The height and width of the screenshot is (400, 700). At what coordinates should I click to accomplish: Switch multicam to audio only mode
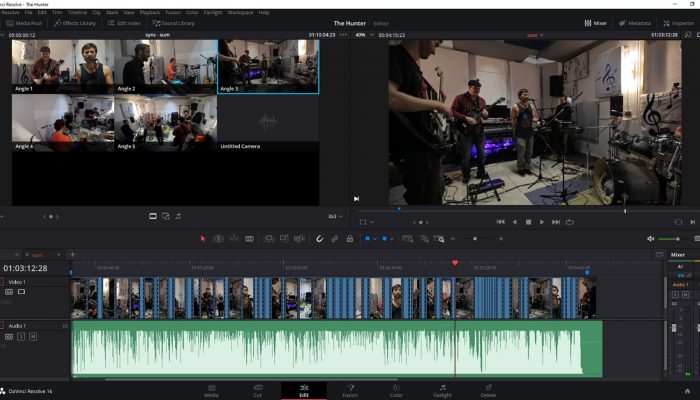[179, 217]
